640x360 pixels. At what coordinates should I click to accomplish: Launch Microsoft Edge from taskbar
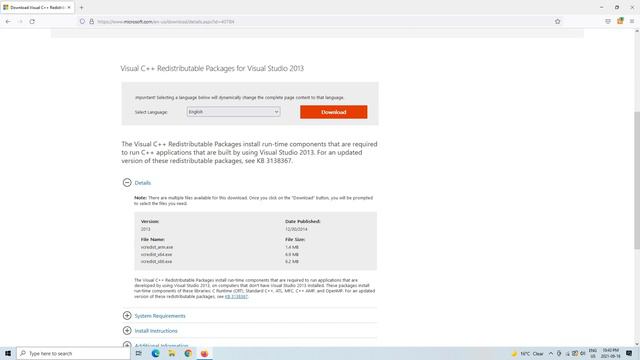point(156,353)
